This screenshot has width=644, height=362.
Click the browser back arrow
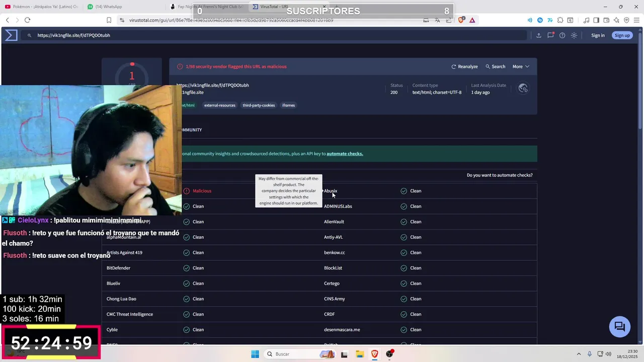pos(8,20)
